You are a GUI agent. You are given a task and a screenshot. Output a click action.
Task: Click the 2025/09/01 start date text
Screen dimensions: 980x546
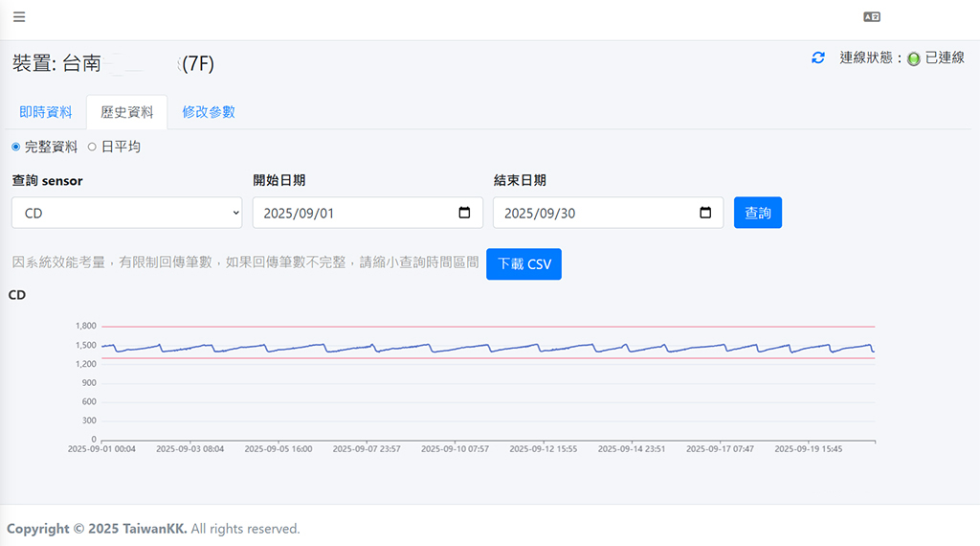click(x=299, y=213)
